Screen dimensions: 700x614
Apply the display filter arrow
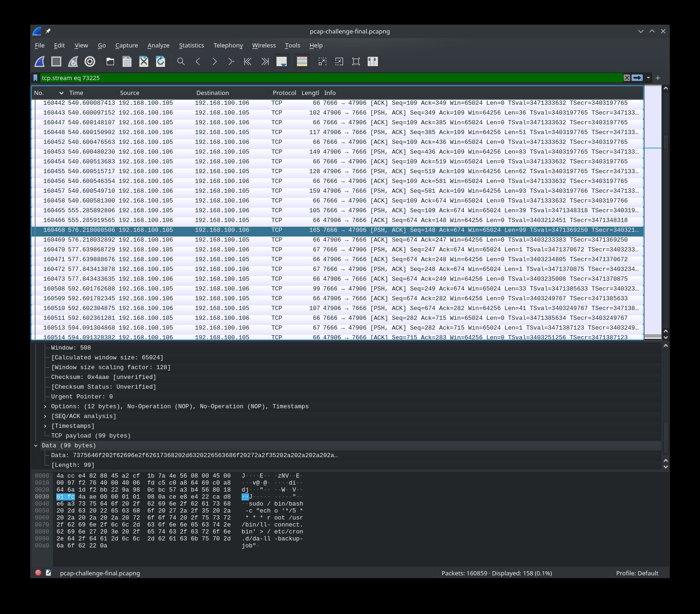[637, 78]
